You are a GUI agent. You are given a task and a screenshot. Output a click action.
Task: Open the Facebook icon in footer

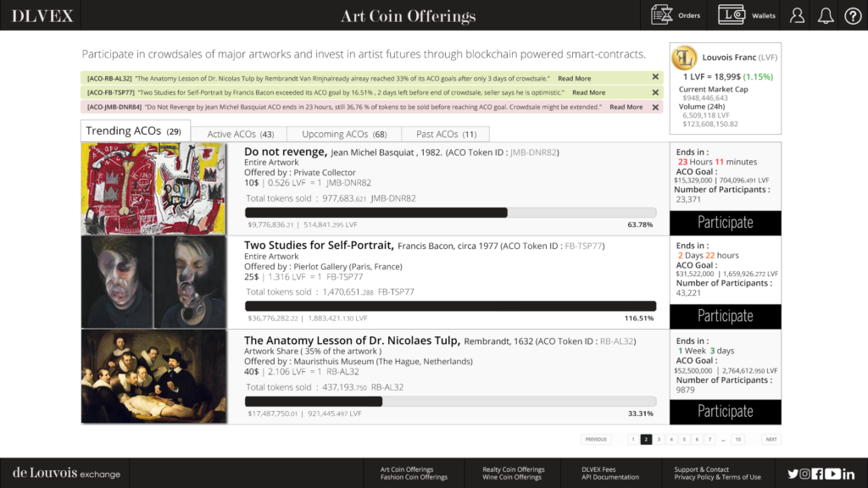(x=817, y=474)
